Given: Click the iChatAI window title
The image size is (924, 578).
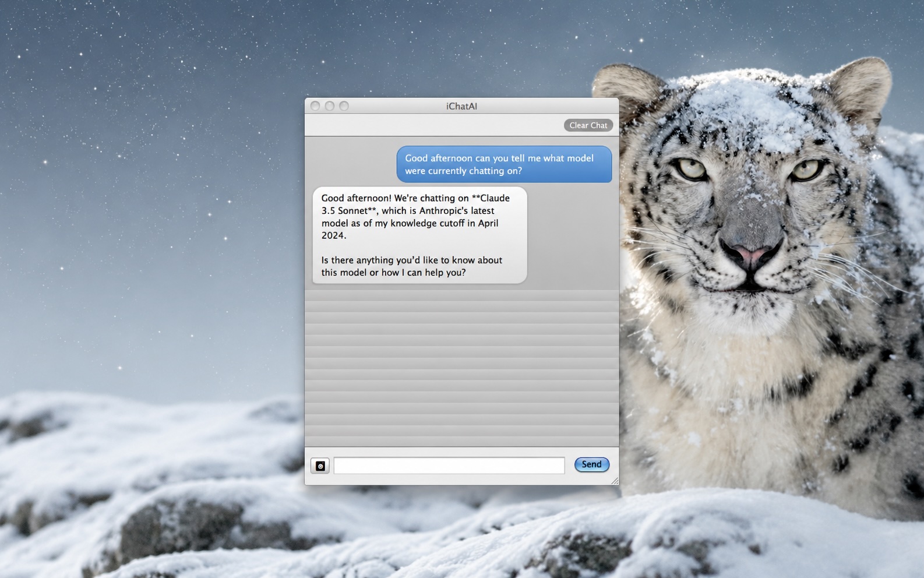Looking at the screenshot, I should (461, 106).
